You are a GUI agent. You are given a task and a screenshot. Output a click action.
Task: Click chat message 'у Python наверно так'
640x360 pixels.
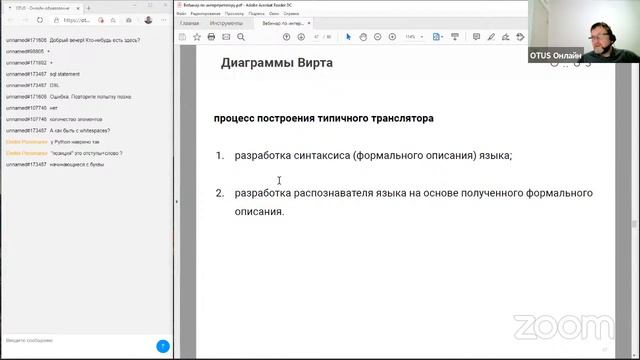(75, 142)
